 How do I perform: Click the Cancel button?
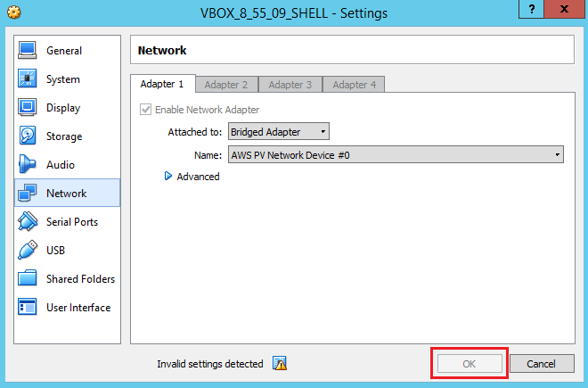coord(541,364)
